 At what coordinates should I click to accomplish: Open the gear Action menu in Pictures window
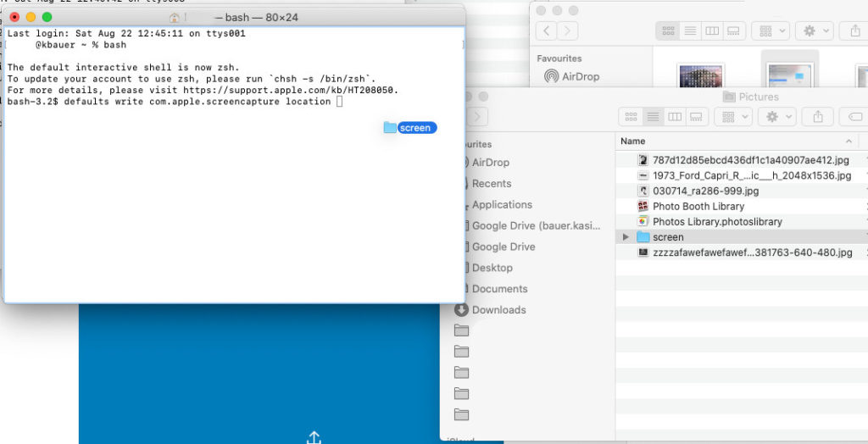(779, 117)
